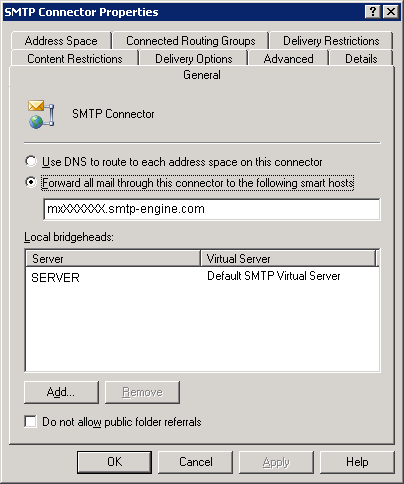This screenshot has height=484, width=404.
Task: Open the Delivery Options tab
Action: tap(194, 59)
